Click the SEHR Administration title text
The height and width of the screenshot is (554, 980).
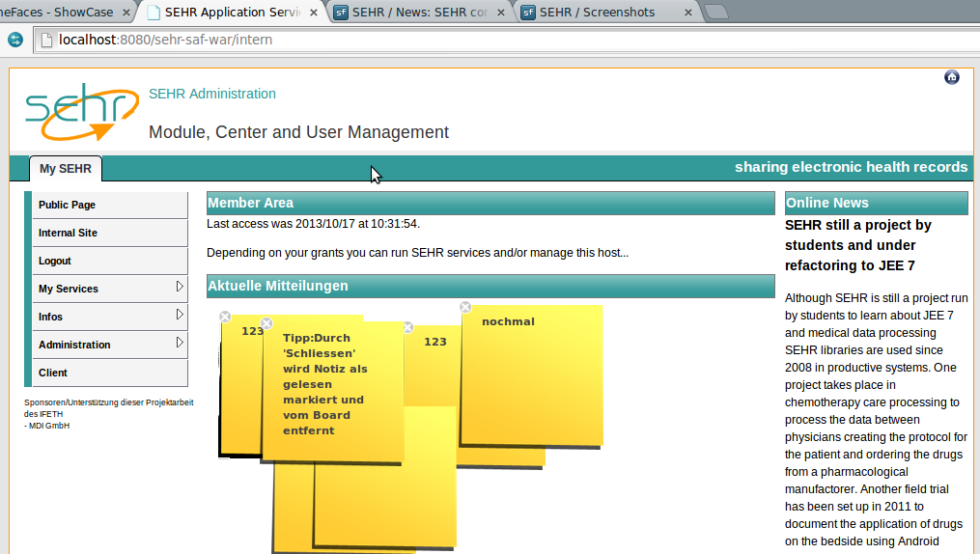tap(211, 94)
